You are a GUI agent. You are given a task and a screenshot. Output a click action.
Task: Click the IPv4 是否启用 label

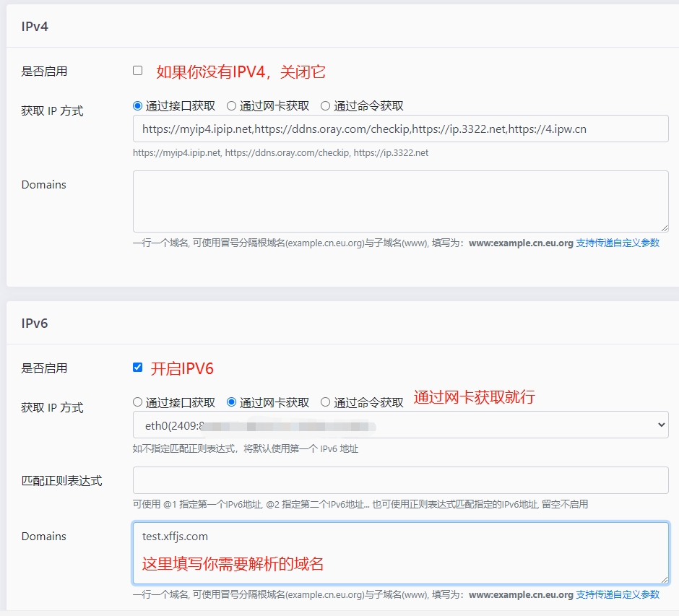[44, 71]
